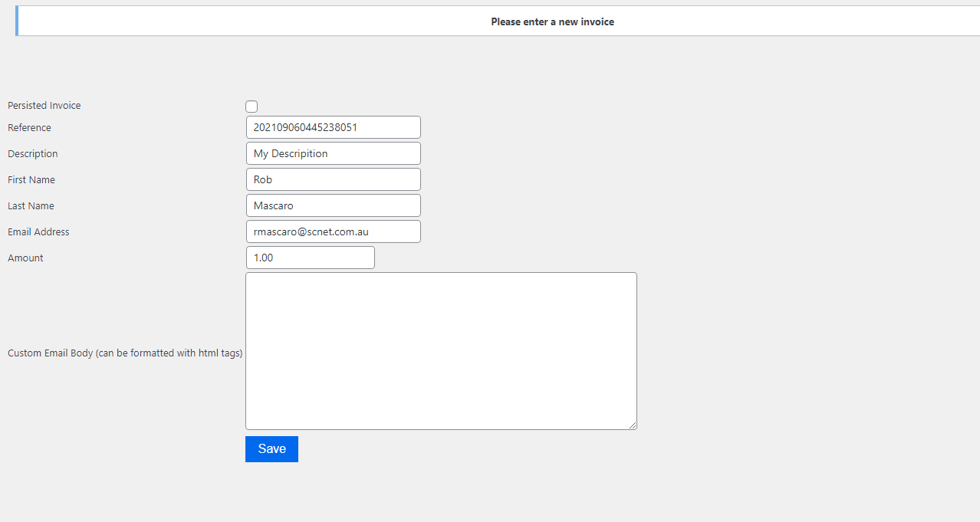The height and width of the screenshot is (522, 980).
Task: Click the 'Please enter a new invoice' heading
Action: pyautogui.click(x=552, y=21)
